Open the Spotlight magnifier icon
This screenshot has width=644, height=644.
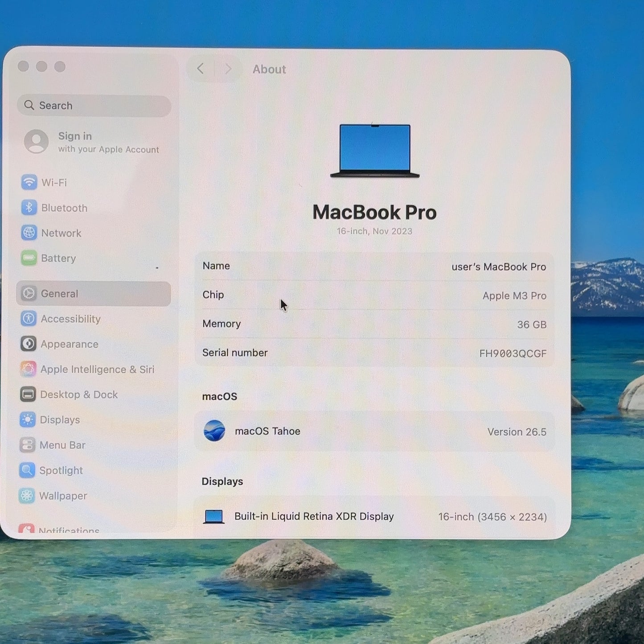pyautogui.click(x=27, y=470)
